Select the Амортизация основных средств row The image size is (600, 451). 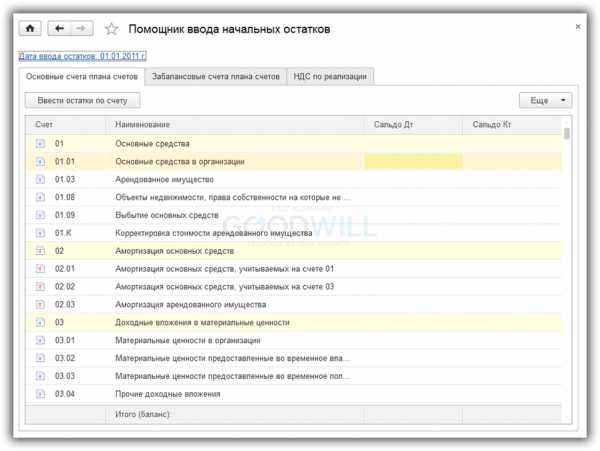click(293, 251)
